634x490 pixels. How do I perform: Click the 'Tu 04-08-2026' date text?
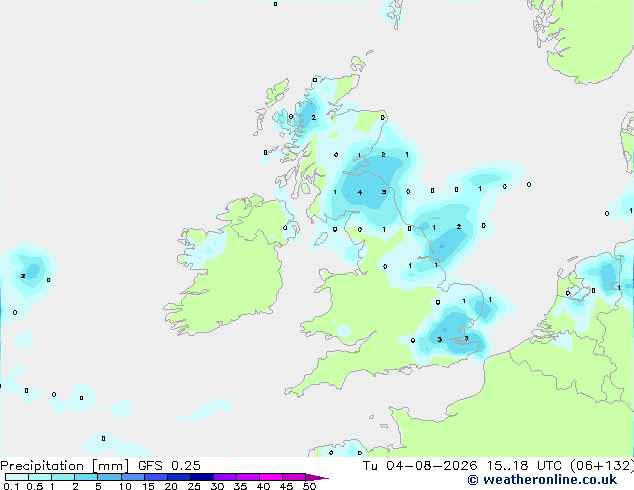420,466
